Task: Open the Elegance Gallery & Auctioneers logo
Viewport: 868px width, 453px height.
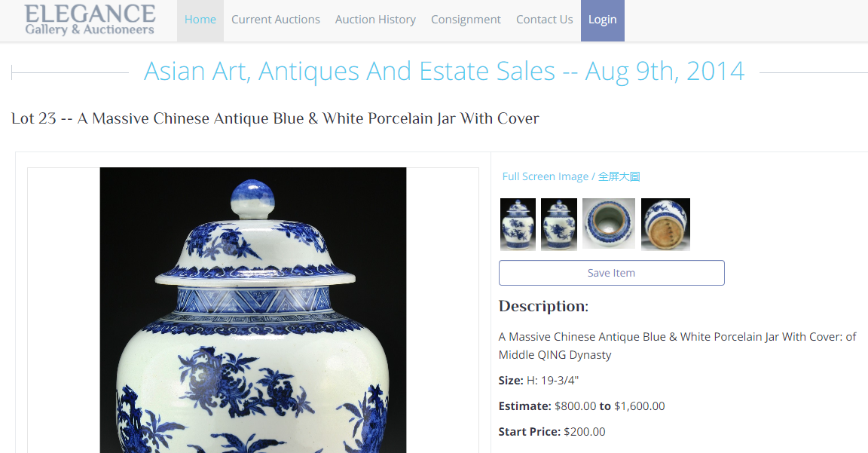Action: click(90, 20)
